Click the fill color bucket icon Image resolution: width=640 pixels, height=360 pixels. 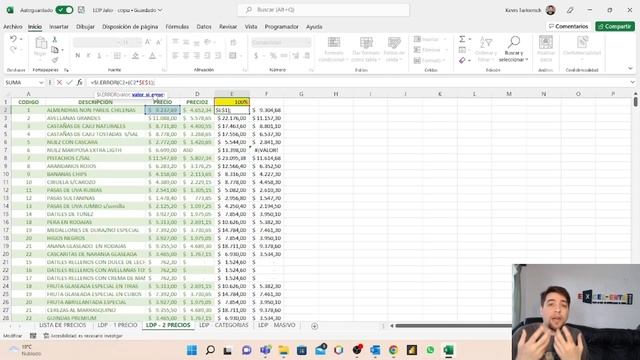coord(135,56)
